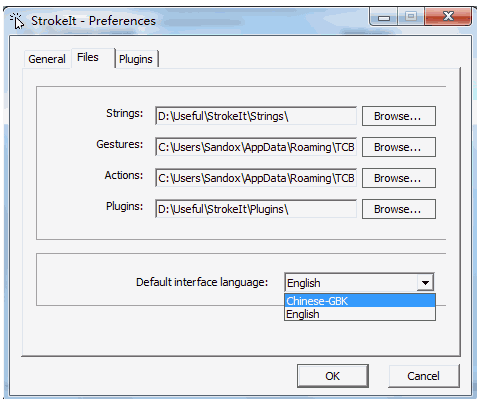Image resolution: width=480 pixels, height=404 pixels.
Task: Click the 'Plugins:' field label
Action: click(x=124, y=206)
